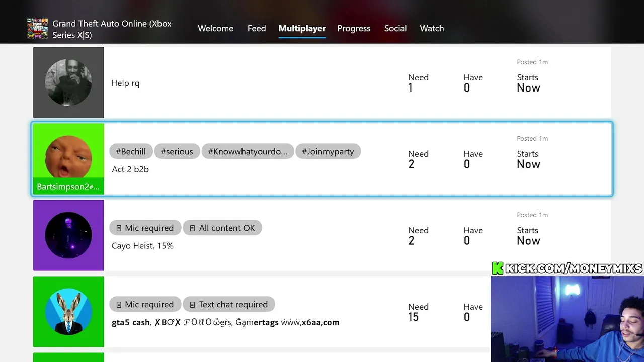This screenshot has height=362, width=644.
Task: Open the 'Help rq' poster avatar
Action: (x=68, y=82)
